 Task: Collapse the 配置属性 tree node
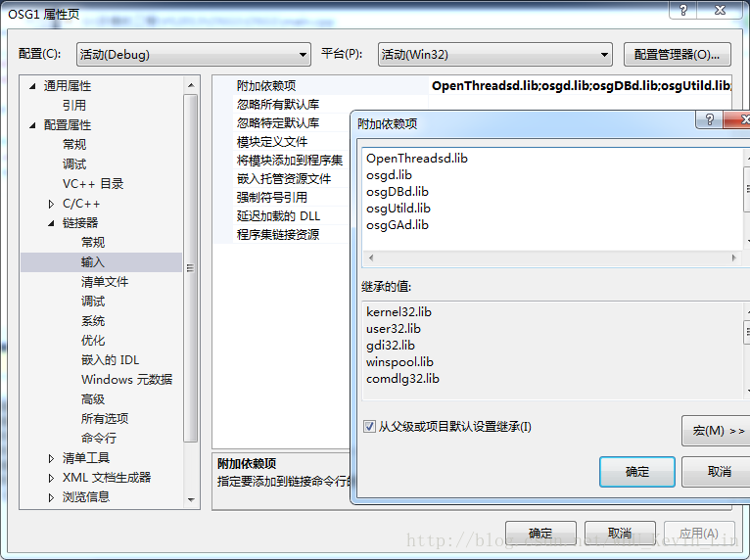[x=32, y=125]
